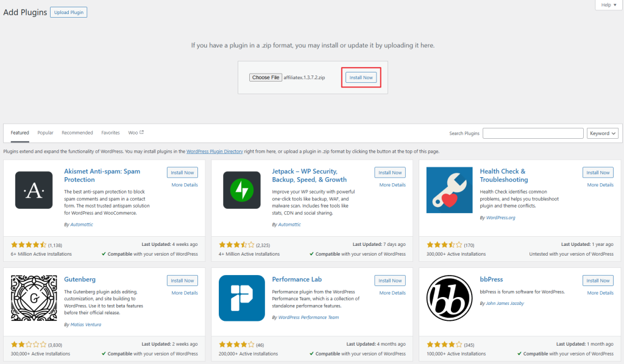Install the Performance Lab plugin
The image size is (624, 364).
[x=390, y=281]
